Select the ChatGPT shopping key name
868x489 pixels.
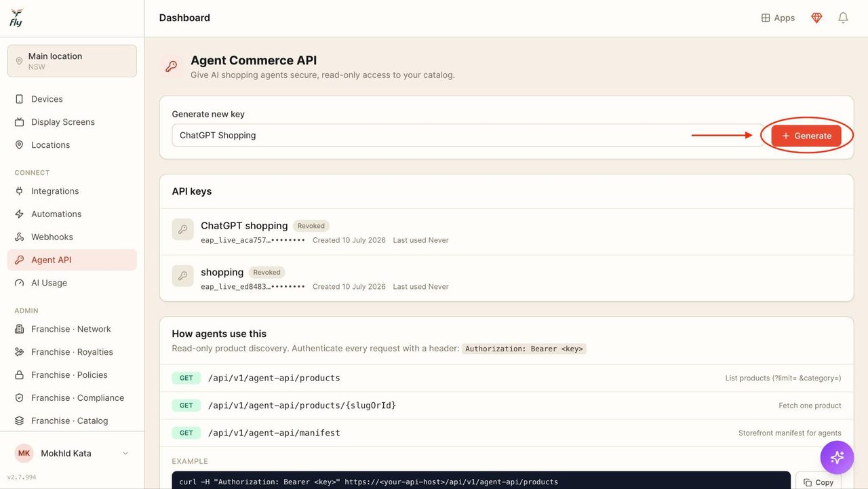(x=244, y=226)
